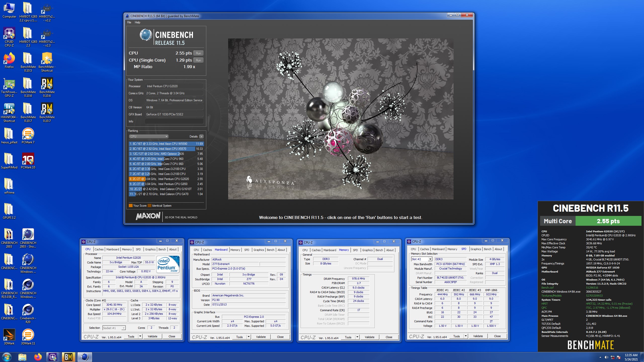Image resolution: width=644 pixels, height=362 pixels.
Task: Launch Firefox from the desktop
Action: pos(9,60)
